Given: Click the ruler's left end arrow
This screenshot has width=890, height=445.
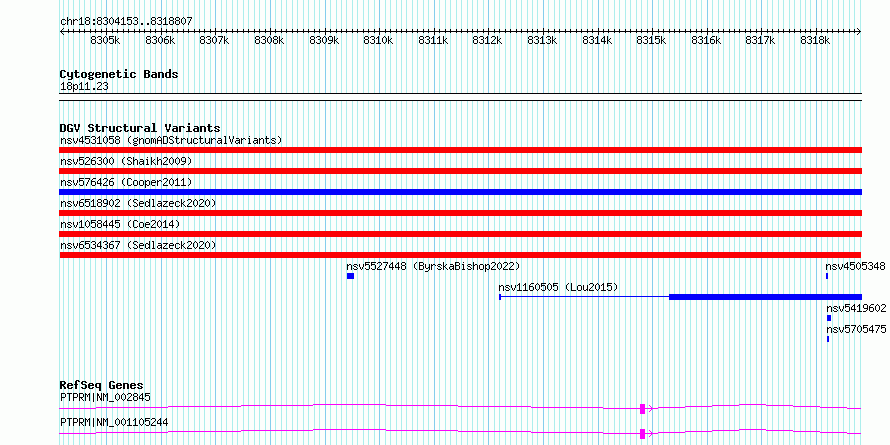Looking at the screenshot, I should (x=62, y=32).
